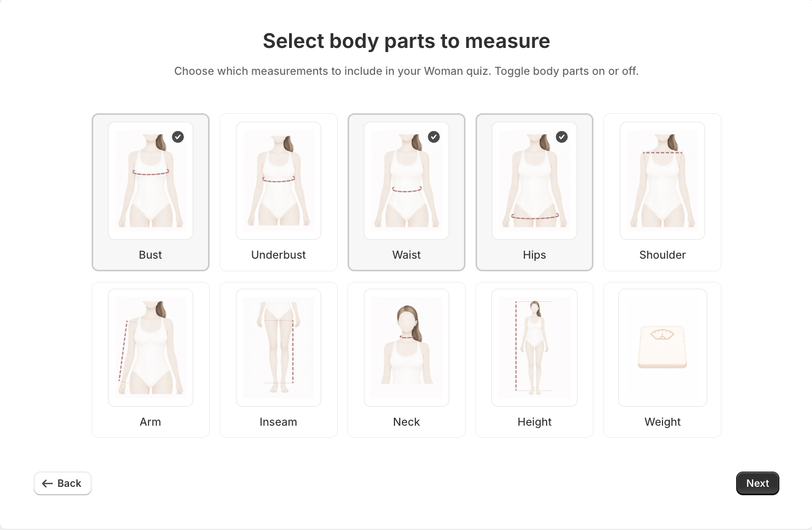The width and height of the screenshot is (812, 530).
Task: Enable the Height measurement card
Action: (x=534, y=360)
